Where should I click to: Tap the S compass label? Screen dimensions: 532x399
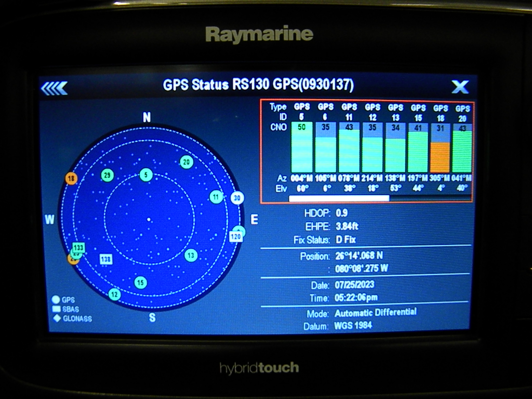152,317
